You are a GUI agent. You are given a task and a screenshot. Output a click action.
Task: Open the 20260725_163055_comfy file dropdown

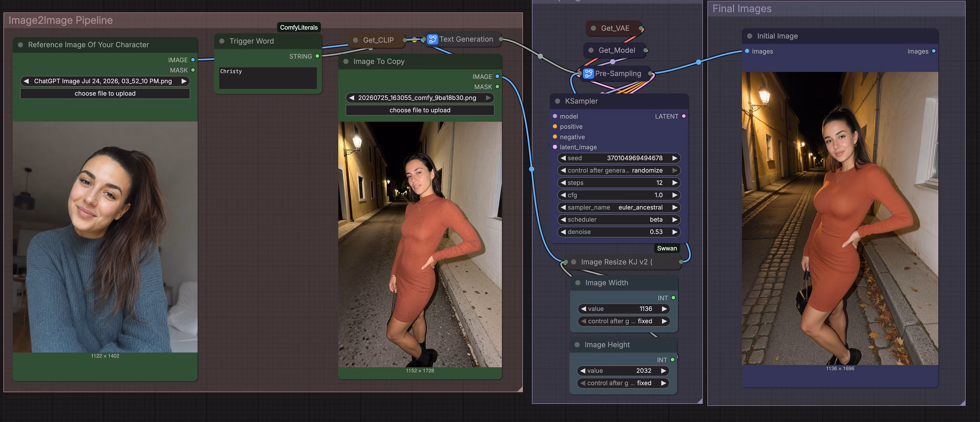click(420, 98)
